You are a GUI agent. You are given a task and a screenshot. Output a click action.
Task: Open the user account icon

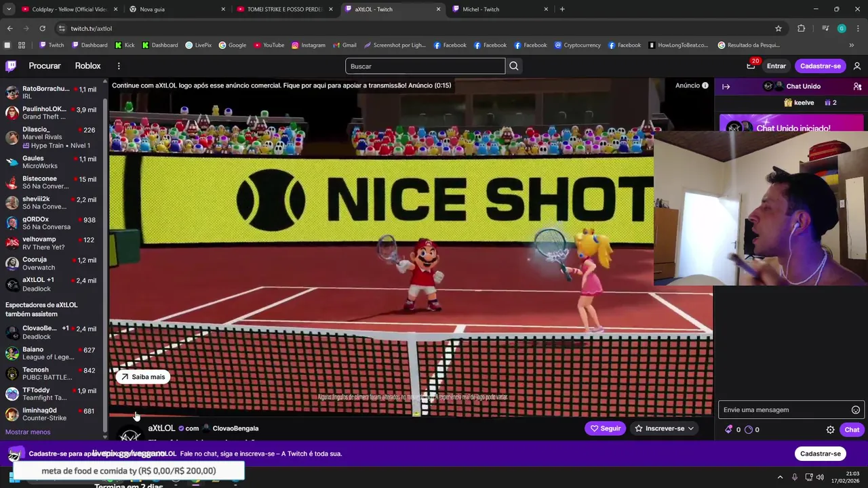tap(857, 66)
